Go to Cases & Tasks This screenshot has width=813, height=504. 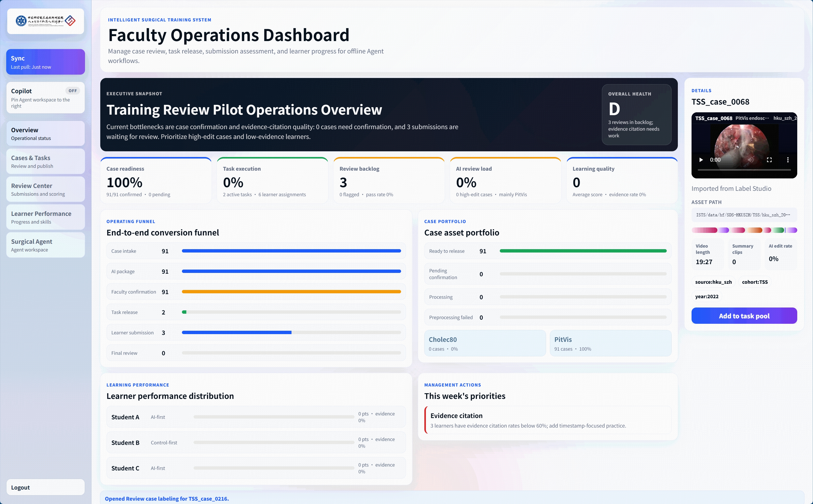[x=46, y=161]
